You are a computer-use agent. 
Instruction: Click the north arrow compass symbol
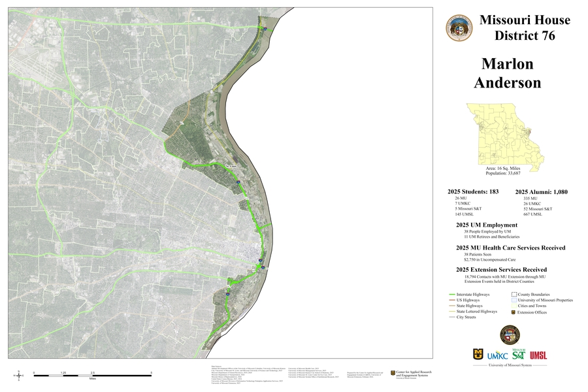18,375
